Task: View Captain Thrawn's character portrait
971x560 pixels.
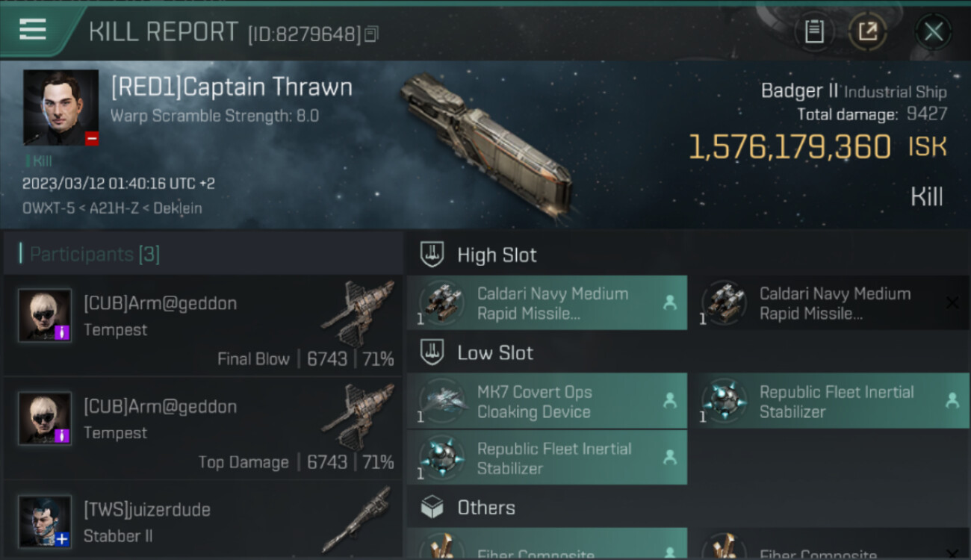Action: click(61, 108)
